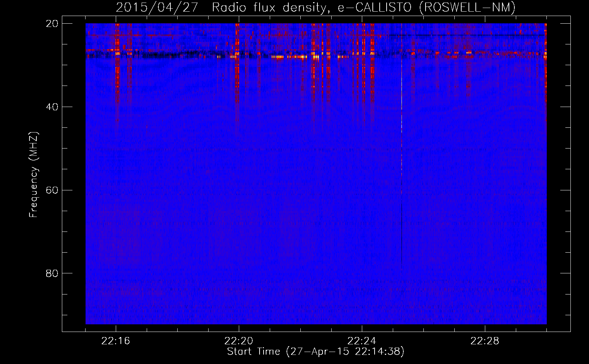Click the "Frequency (MHZ)" axis label

click(33, 175)
